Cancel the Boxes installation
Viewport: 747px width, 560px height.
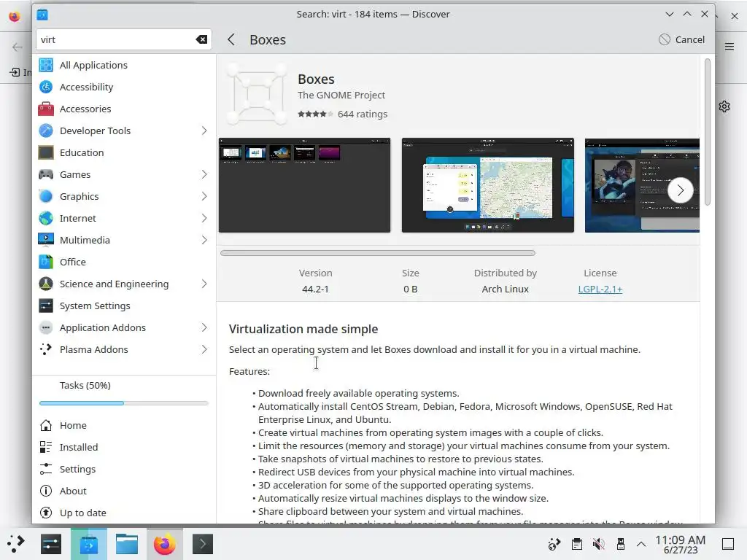[x=681, y=39]
